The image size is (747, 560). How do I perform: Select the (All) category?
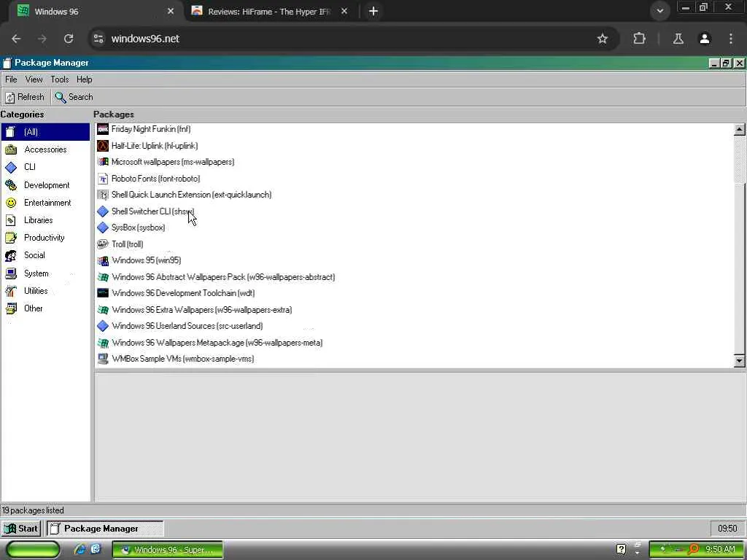[x=45, y=132]
